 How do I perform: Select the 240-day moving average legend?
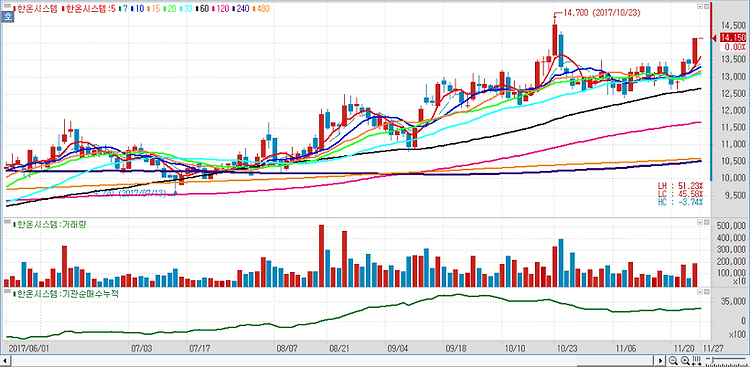(x=241, y=9)
